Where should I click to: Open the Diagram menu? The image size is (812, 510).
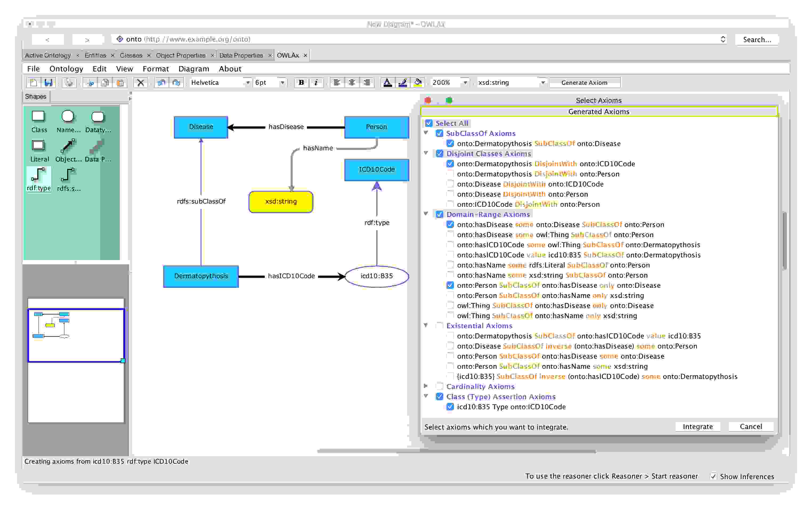point(194,69)
